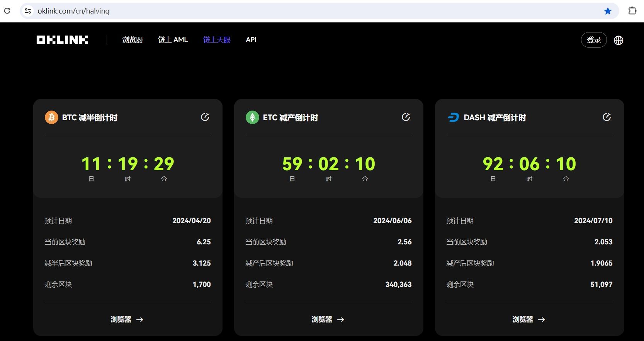Click the ETC 减产倒计时 title
The height and width of the screenshot is (341, 644).
click(291, 118)
